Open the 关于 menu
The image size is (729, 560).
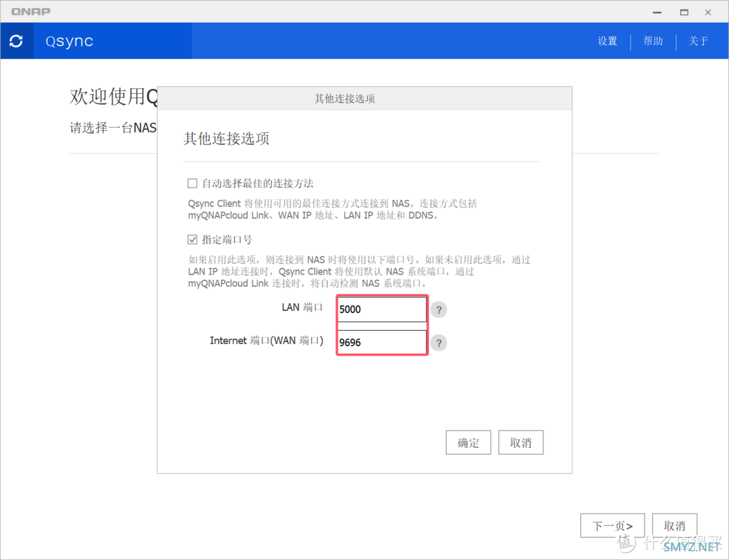(x=698, y=41)
